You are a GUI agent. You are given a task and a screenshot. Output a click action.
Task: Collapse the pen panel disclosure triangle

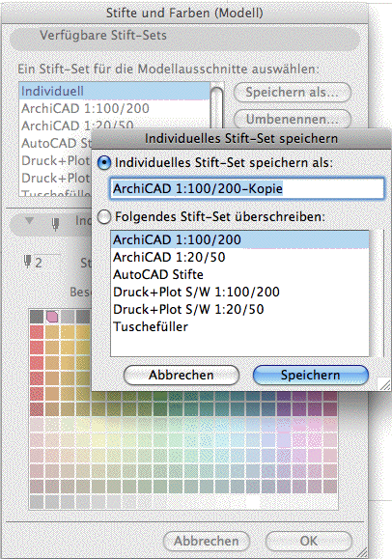click(x=30, y=221)
